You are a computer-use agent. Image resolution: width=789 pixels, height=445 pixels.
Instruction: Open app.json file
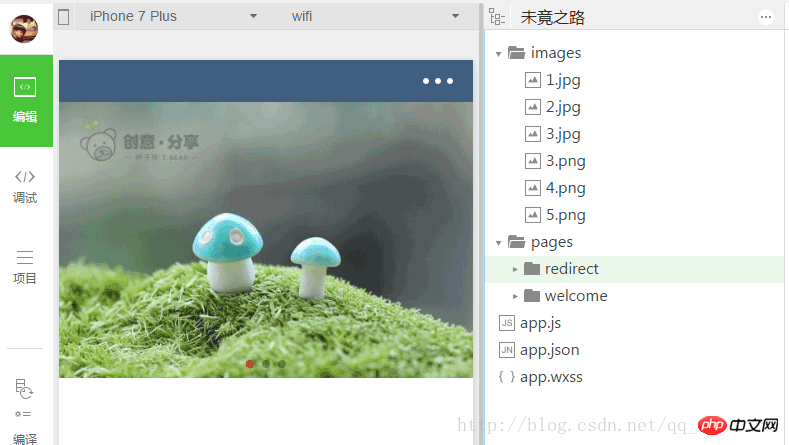pyautogui.click(x=549, y=350)
